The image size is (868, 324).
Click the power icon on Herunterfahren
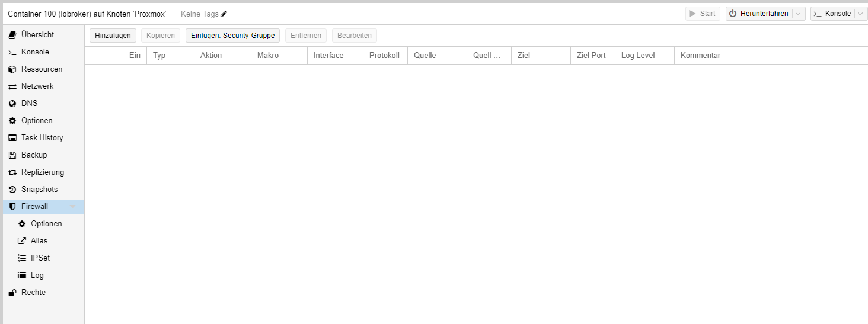[x=733, y=14]
